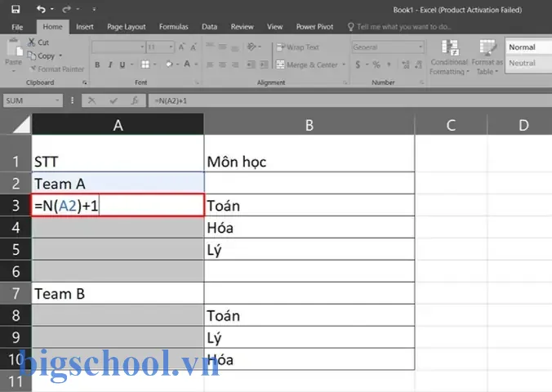Click the Name Box showing SUM
Screen dimensions: 552x392
pyautogui.click(x=33, y=100)
